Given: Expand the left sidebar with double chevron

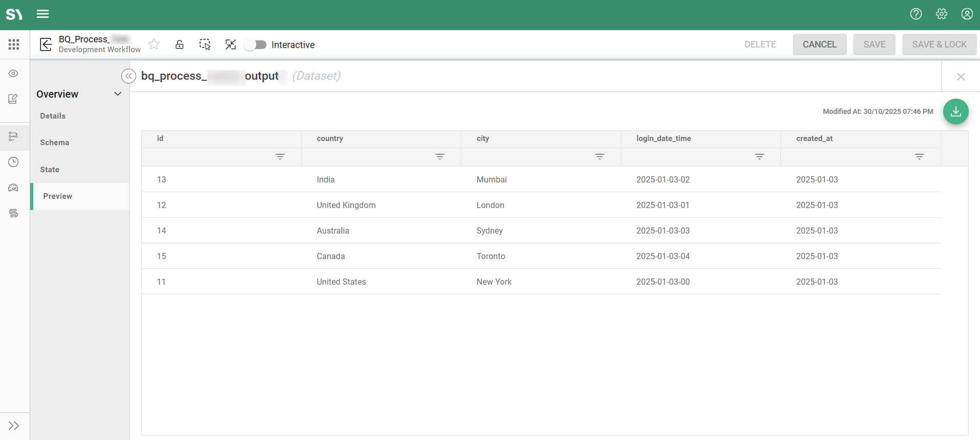Looking at the screenshot, I should tap(14, 426).
